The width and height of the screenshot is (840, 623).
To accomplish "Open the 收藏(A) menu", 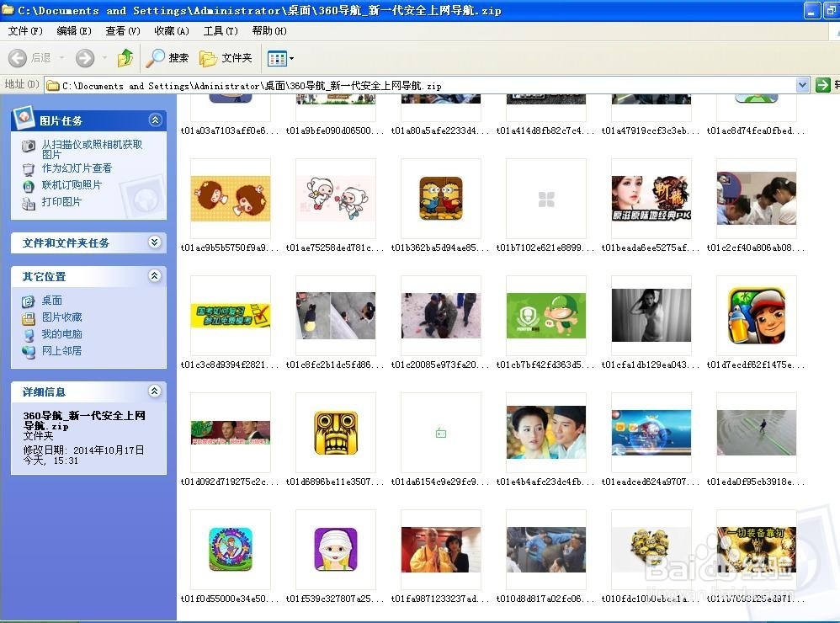I will pos(172,31).
